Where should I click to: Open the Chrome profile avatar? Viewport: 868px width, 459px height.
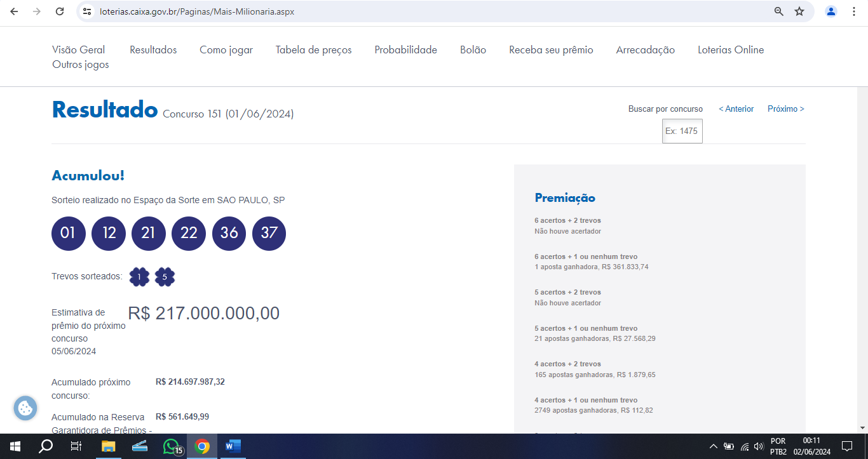click(x=831, y=11)
